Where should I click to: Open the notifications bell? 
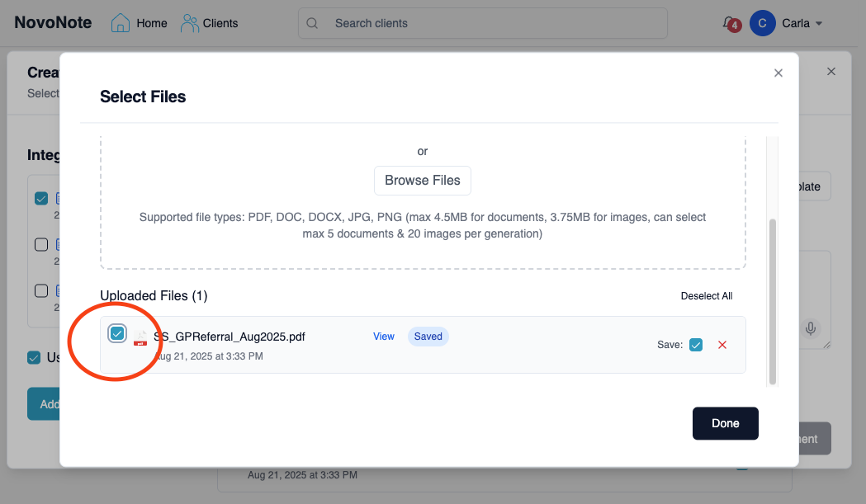tap(728, 23)
